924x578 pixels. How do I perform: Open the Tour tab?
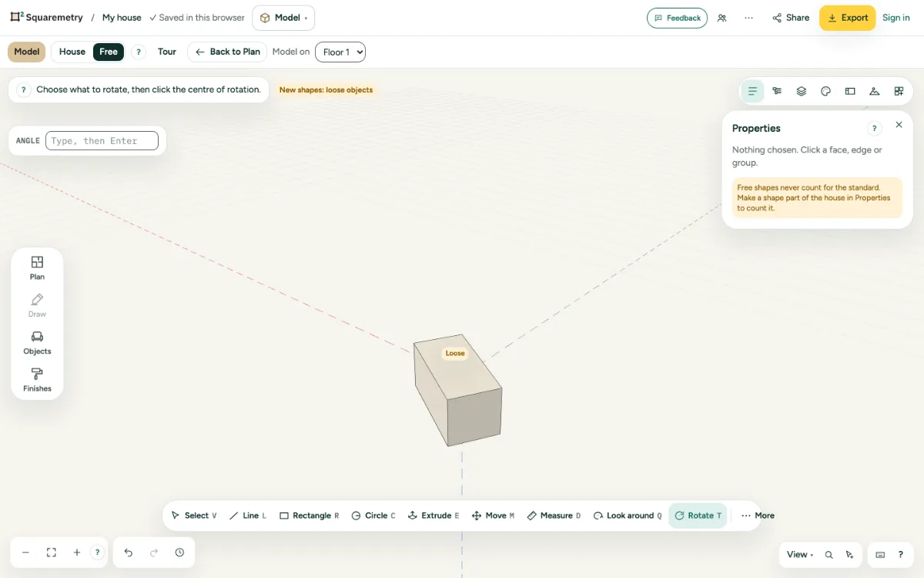[x=167, y=52]
